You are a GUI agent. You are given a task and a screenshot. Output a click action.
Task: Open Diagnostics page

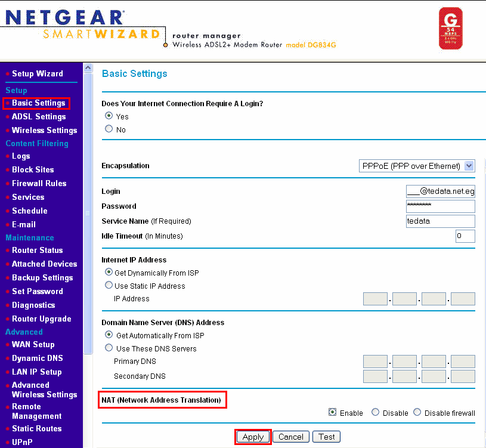tap(33, 305)
